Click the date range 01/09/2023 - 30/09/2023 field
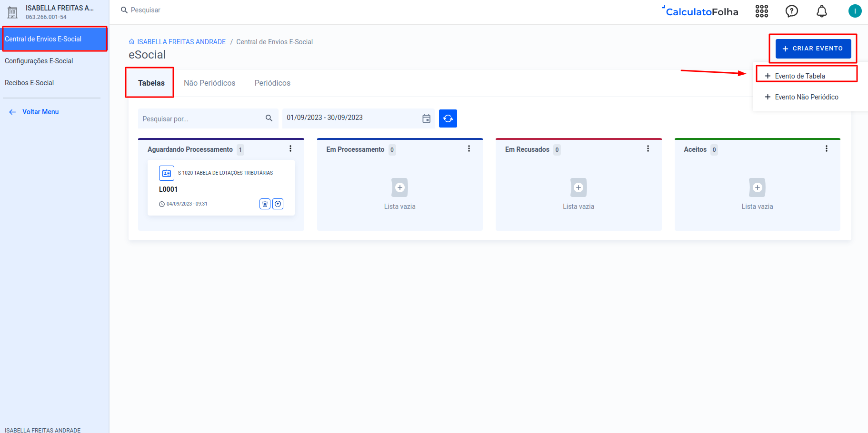Screen dimensions: 868x433 [359, 118]
